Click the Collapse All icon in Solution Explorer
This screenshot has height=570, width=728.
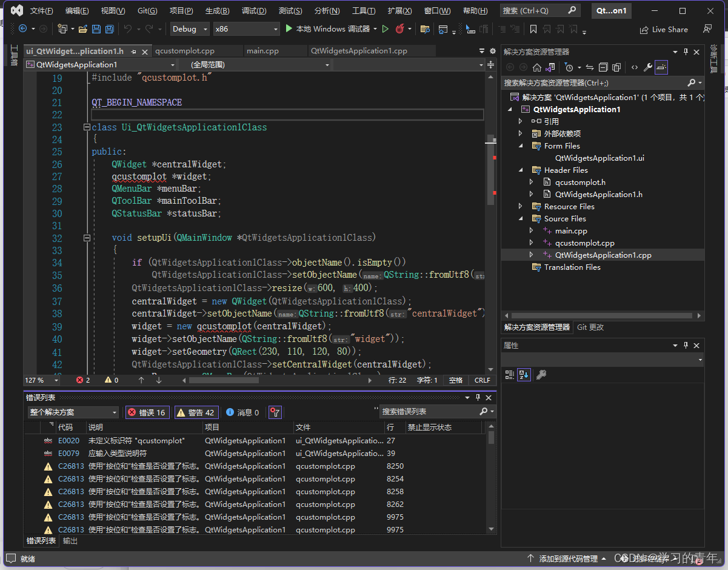603,67
